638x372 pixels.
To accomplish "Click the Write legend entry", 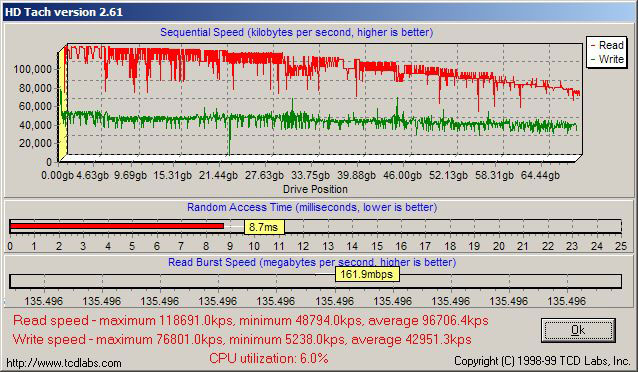I will [606, 59].
